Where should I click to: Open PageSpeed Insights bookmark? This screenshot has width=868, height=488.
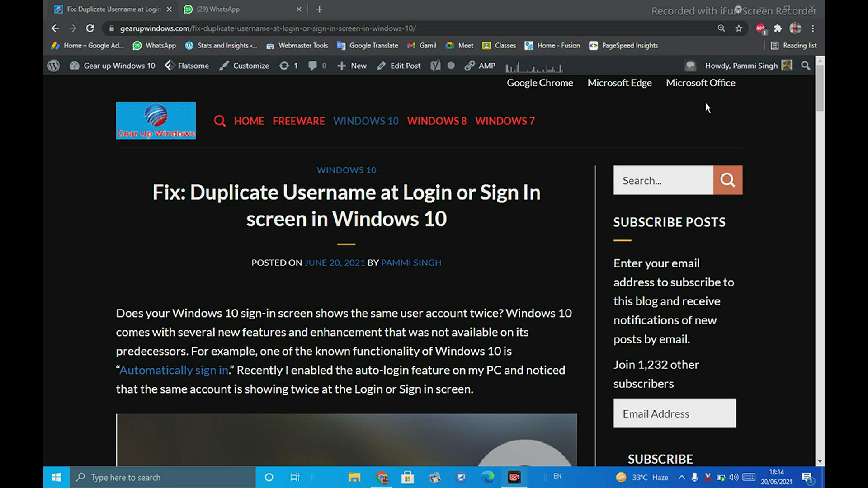624,46
